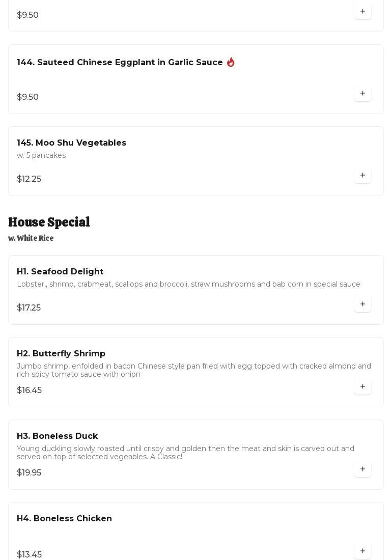Click Butterfly Shrimp description text
The image size is (392, 560).
click(193, 370)
